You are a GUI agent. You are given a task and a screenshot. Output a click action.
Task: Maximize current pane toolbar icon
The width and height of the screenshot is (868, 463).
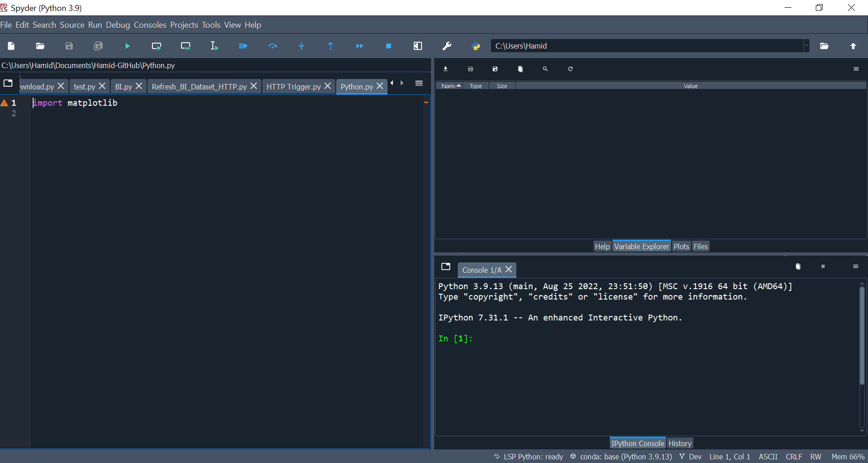click(418, 46)
